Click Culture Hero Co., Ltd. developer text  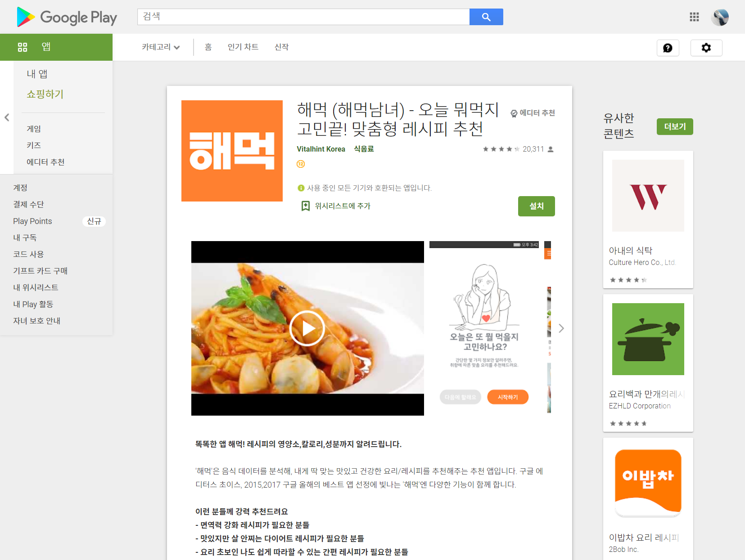pyautogui.click(x=642, y=263)
